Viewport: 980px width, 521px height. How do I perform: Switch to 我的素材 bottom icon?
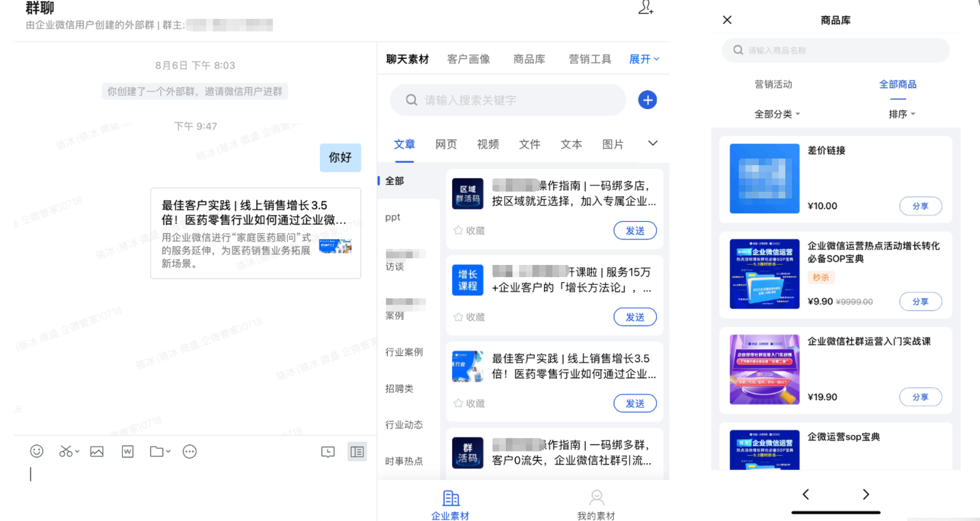[596, 505]
